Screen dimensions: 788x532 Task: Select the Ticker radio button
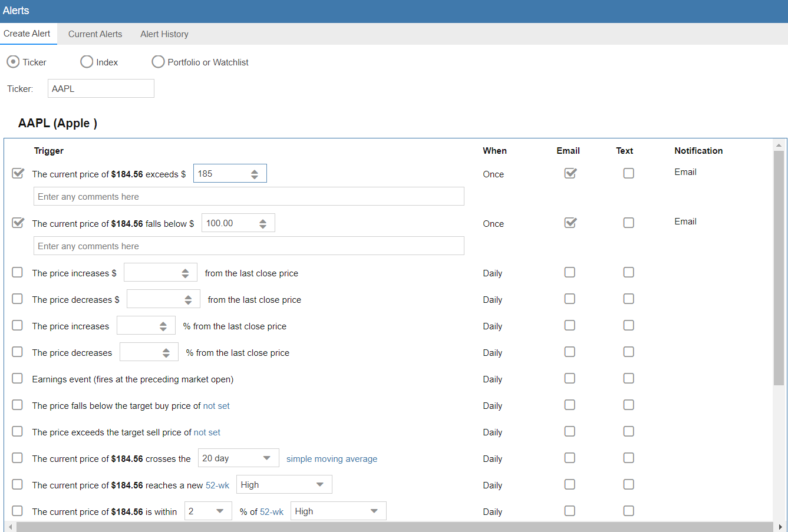tap(13, 62)
